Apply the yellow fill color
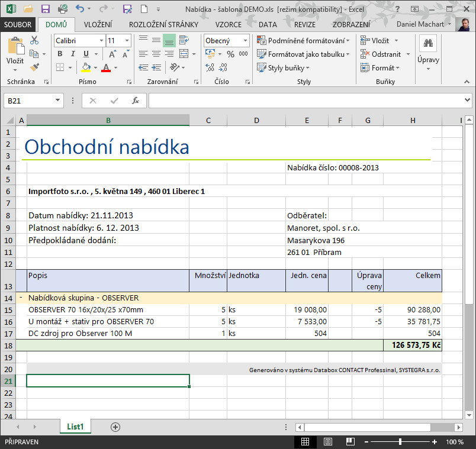 click(x=86, y=67)
